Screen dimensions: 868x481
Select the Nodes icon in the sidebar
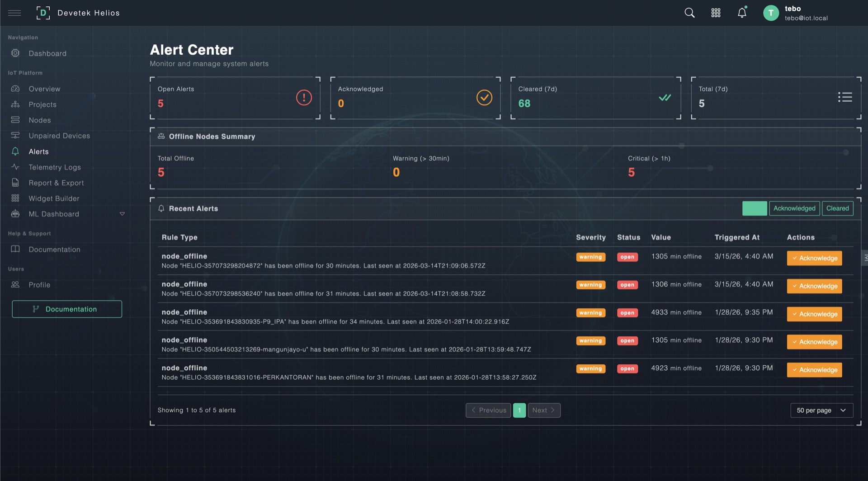click(x=15, y=120)
